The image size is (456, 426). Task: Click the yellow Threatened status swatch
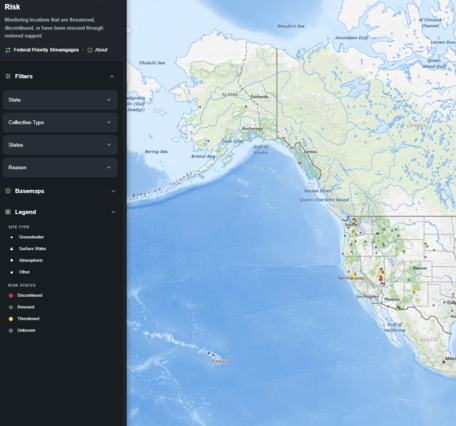point(11,319)
